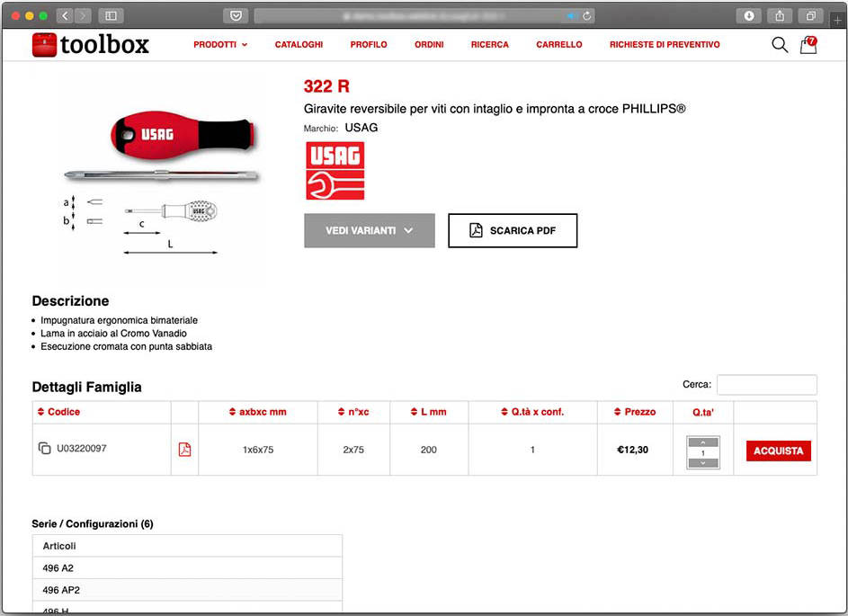Expand the VEDI VARIANTI dropdown
The height and width of the screenshot is (616, 848).
(x=370, y=230)
